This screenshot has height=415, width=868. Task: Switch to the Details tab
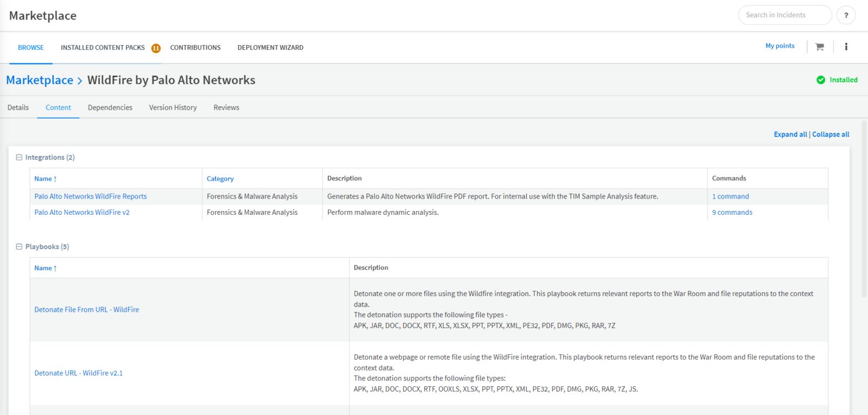[18, 107]
